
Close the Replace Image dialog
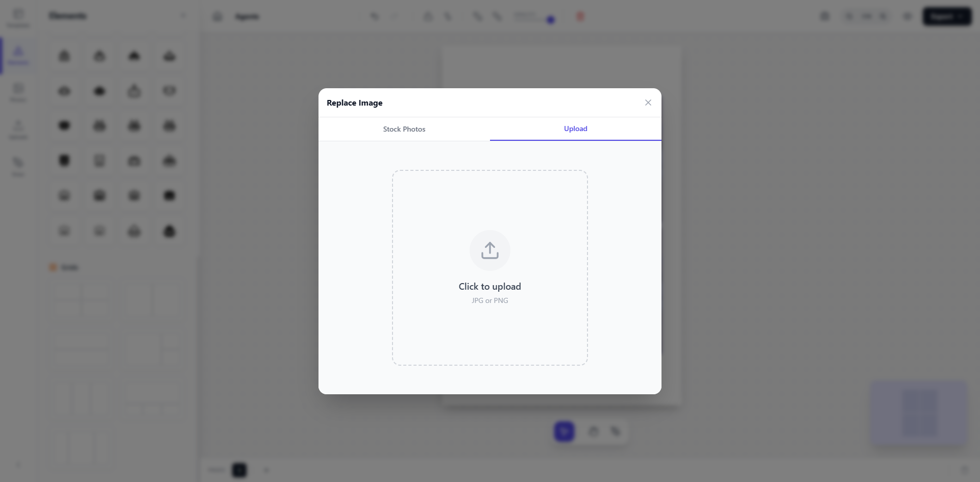coord(648,103)
